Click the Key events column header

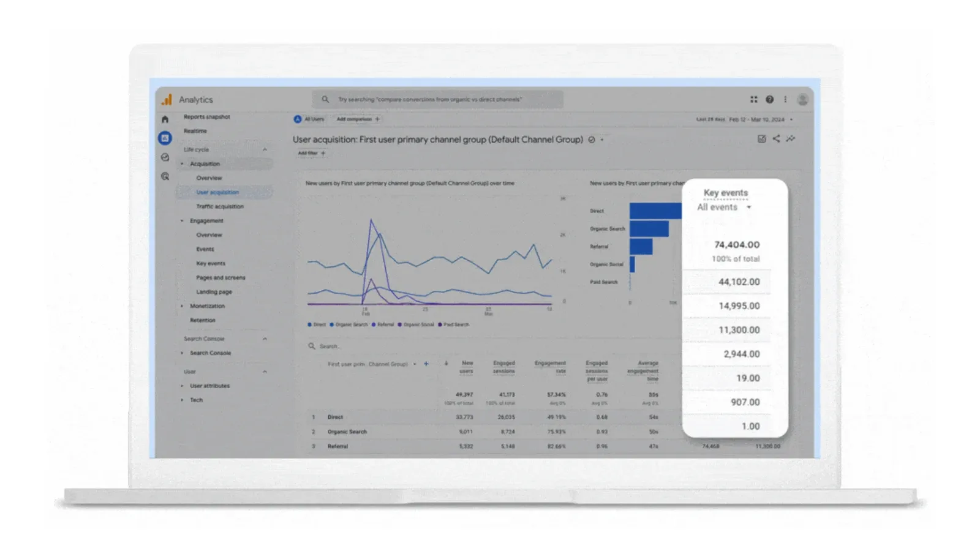726,193
